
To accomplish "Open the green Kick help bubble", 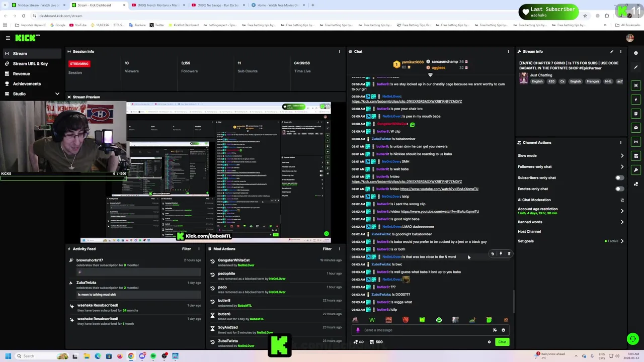I will (632, 339).
